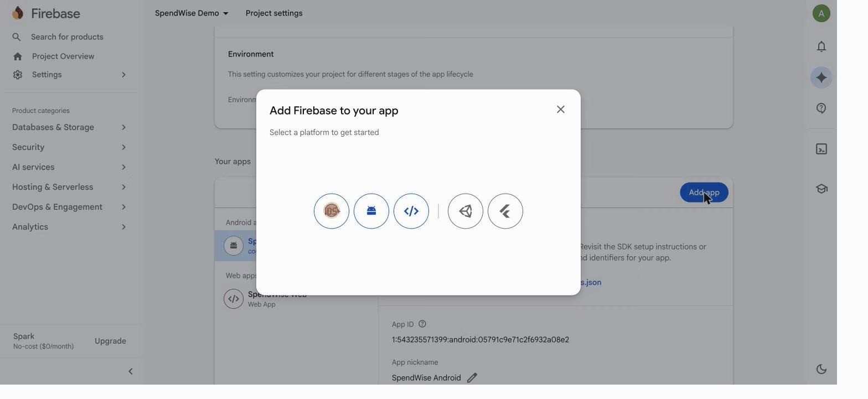This screenshot has height=399, width=868.
Task: Click the Project Overview home icon
Action: point(18,56)
